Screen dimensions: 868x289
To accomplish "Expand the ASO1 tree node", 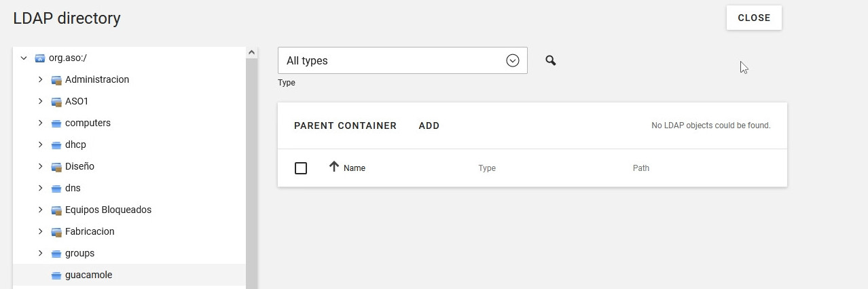I will [40, 101].
